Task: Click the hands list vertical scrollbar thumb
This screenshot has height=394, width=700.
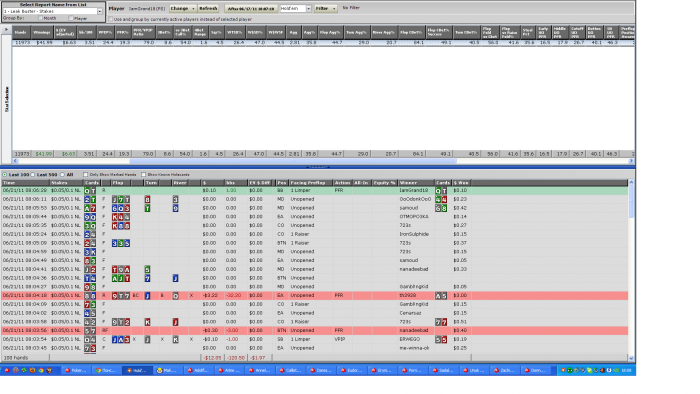Action: [631, 201]
